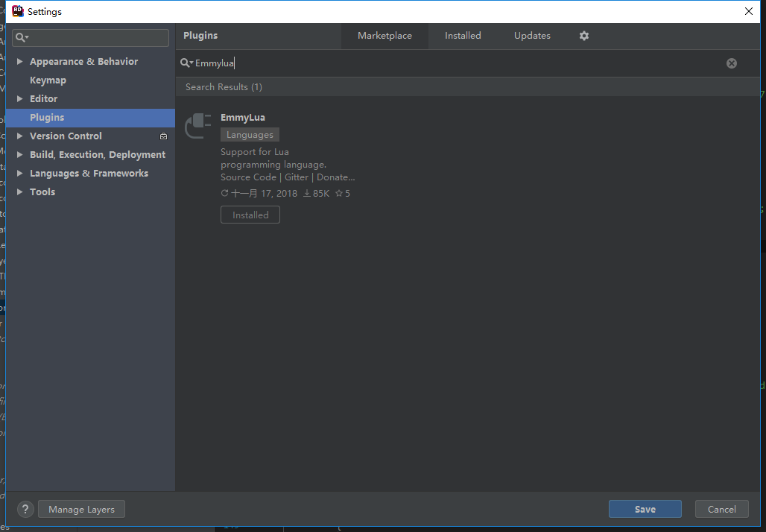
Task: Clear the Emmylua search with the X icon
Action: (x=731, y=63)
